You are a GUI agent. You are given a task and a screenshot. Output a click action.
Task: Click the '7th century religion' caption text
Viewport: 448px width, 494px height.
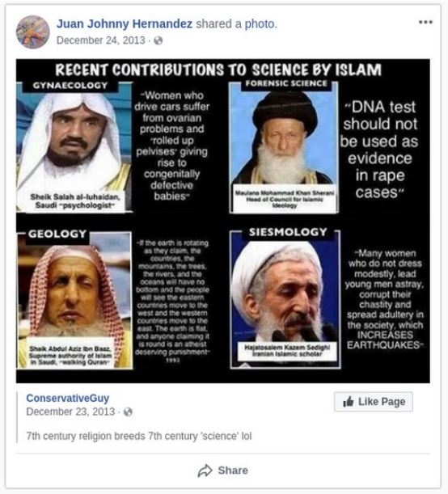(x=139, y=436)
